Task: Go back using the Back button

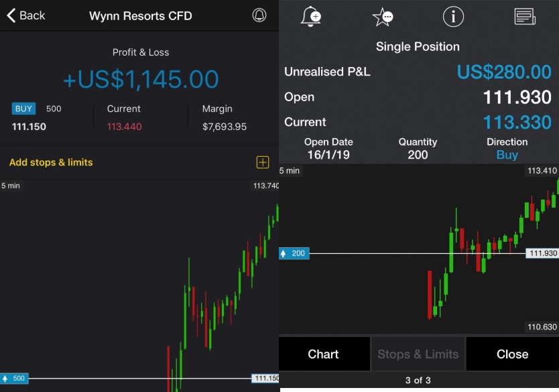Action: (26, 15)
